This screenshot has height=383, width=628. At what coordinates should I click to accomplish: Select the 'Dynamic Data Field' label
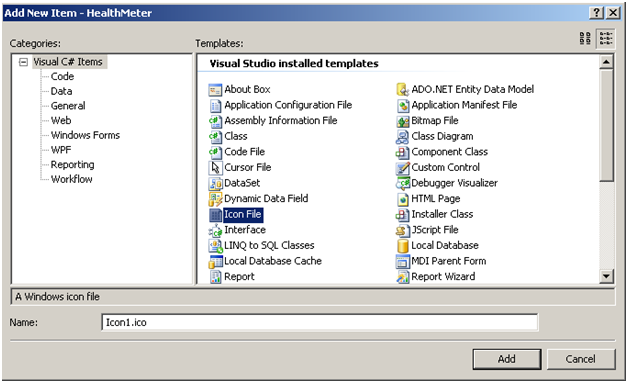coord(266,199)
